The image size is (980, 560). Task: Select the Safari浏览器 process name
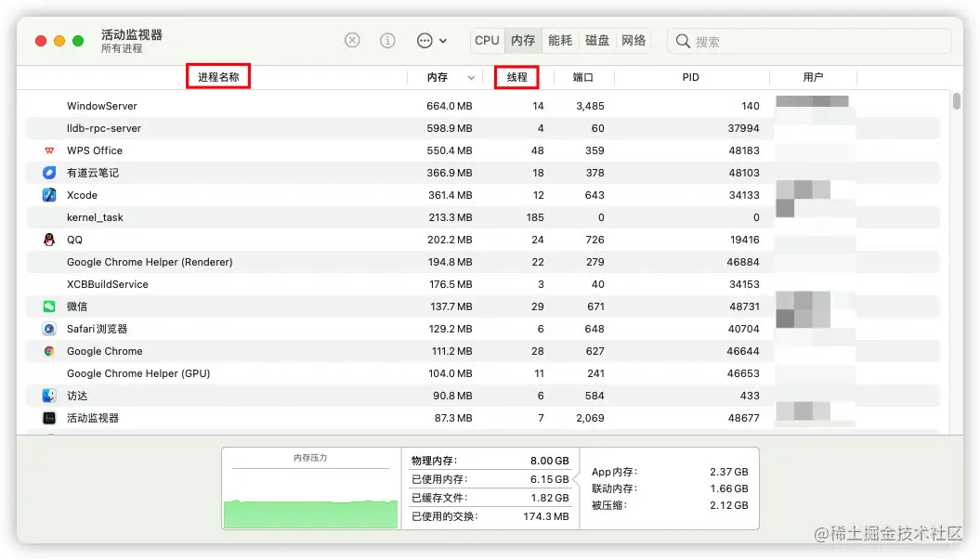pos(97,329)
